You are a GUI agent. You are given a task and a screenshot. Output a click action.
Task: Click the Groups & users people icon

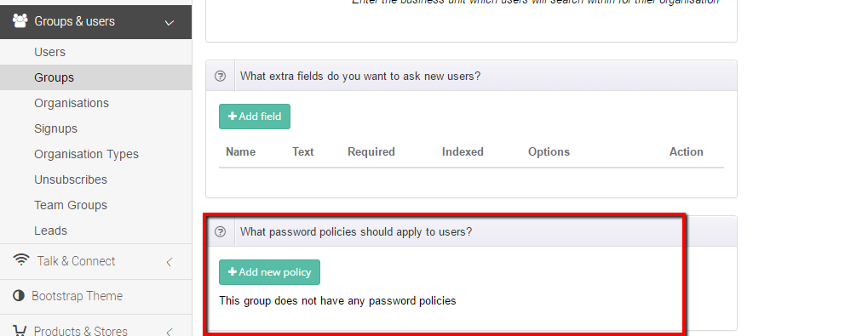pyautogui.click(x=20, y=21)
